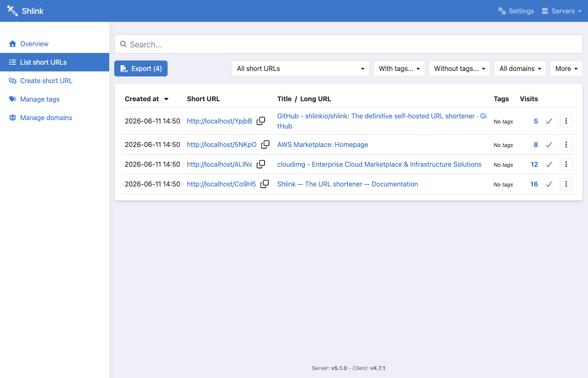Click the Create short URL link icon
Image resolution: width=588 pixels, height=378 pixels.
pyautogui.click(x=13, y=81)
